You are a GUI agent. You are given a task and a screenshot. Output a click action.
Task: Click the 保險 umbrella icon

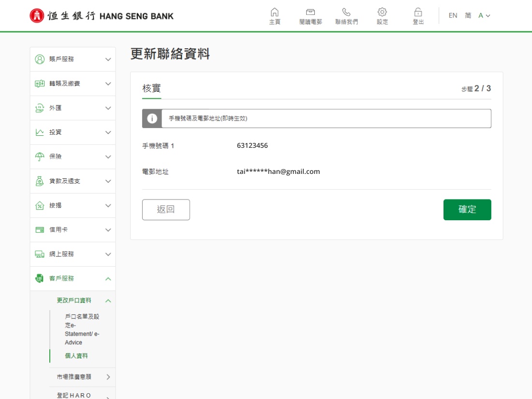40,157
